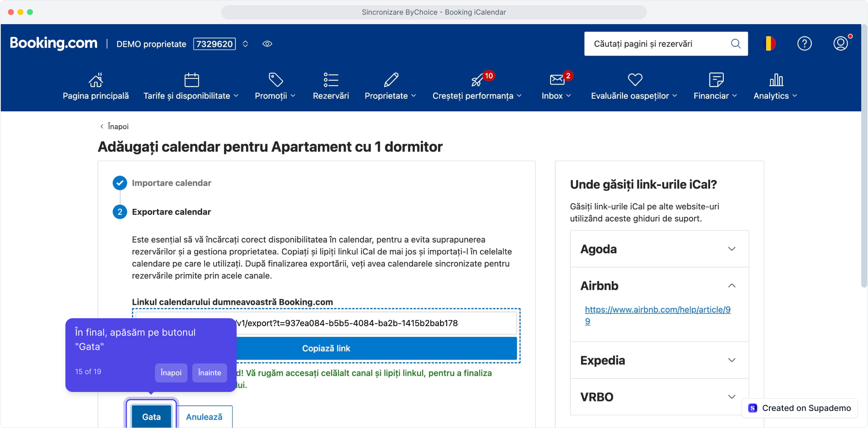Screen dimensions: 868x428
Task: Click the eye preview icon
Action: pos(267,44)
